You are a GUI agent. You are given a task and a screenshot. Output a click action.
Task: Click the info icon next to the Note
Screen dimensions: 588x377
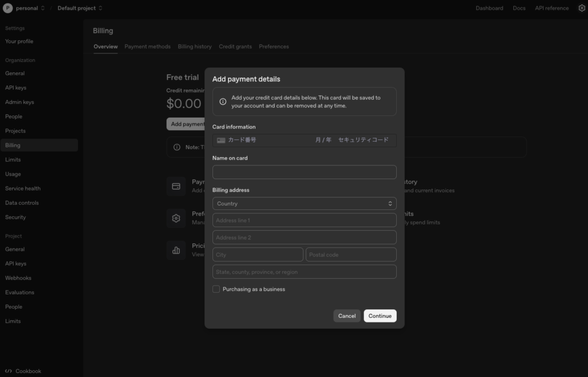176,147
